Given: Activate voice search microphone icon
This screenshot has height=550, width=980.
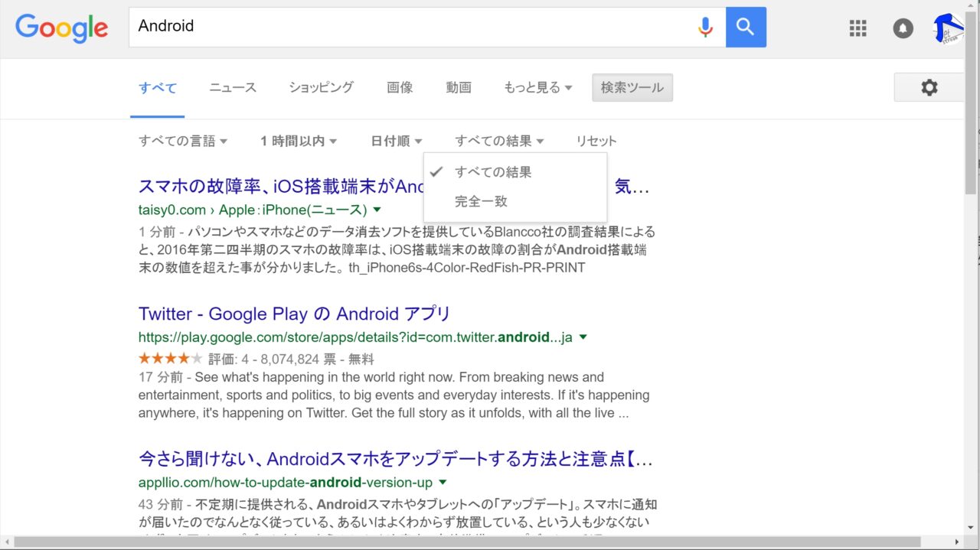Looking at the screenshot, I should (705, 28).
